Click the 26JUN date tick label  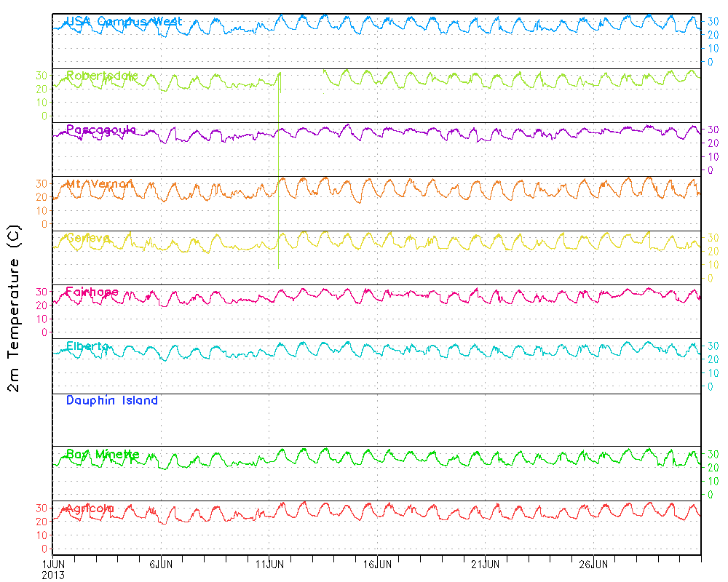[593, 564]
